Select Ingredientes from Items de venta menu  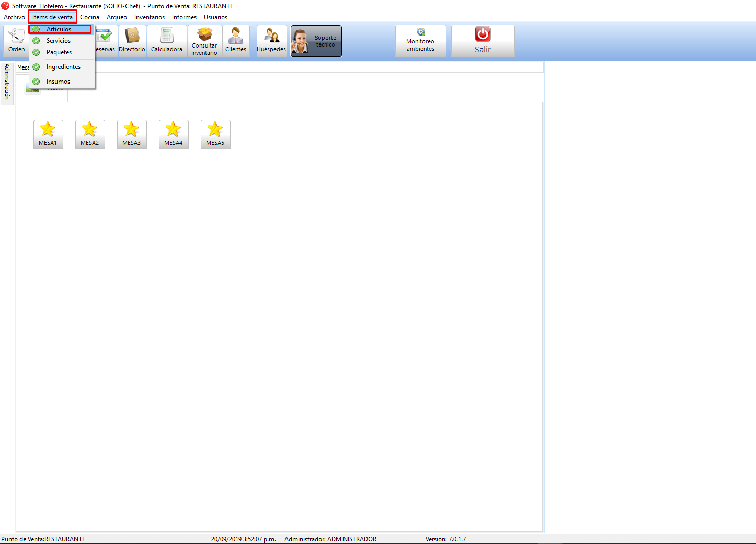[x=63, y=67]
